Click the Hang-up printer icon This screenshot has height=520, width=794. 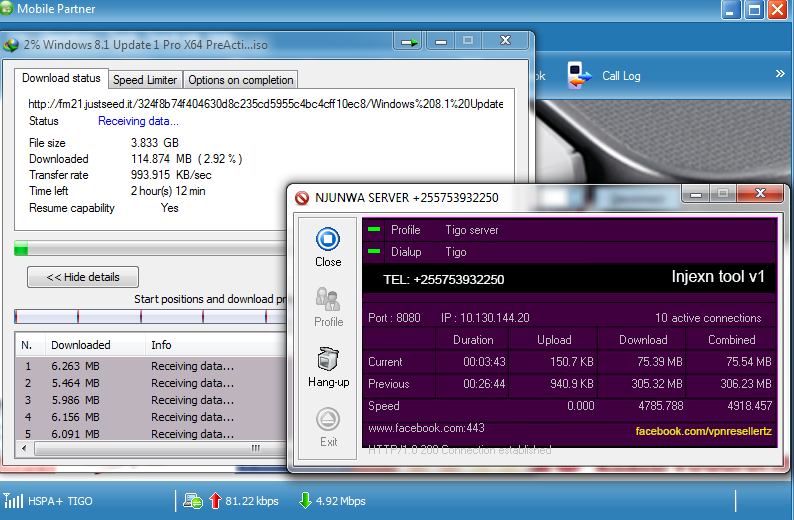point(327,359)
